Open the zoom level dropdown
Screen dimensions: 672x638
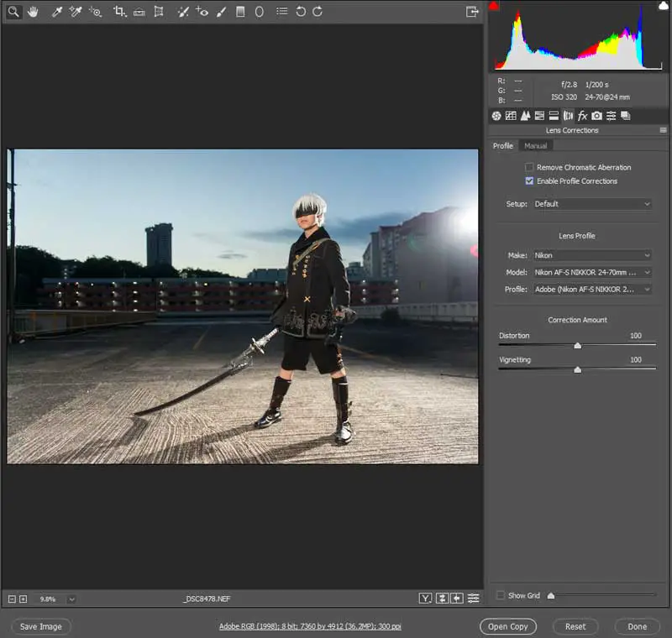pyautogui.click(x=71, y=599)
